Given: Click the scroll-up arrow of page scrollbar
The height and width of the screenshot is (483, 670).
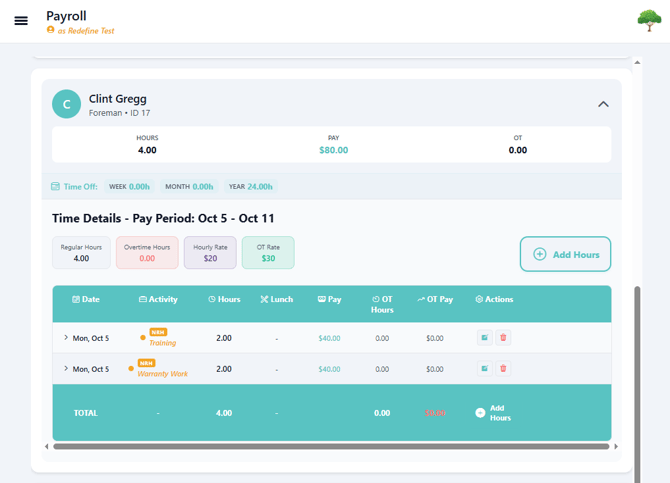Looking at the screenshot, I should 637,62.
